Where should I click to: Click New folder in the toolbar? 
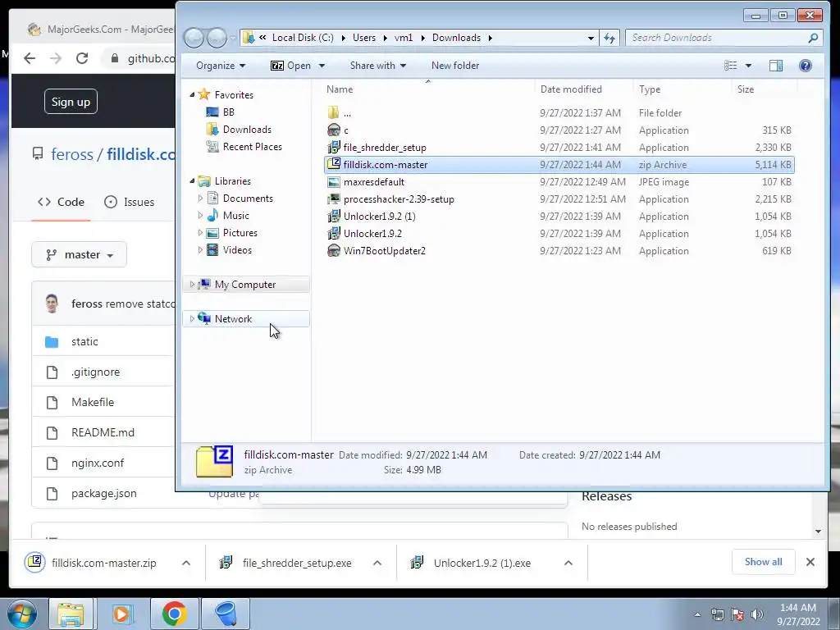pos(454,66)
